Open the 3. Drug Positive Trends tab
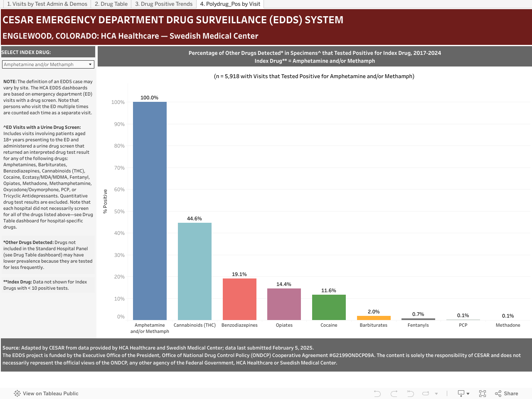The image size is (532, 399). (x=164, y=4)
